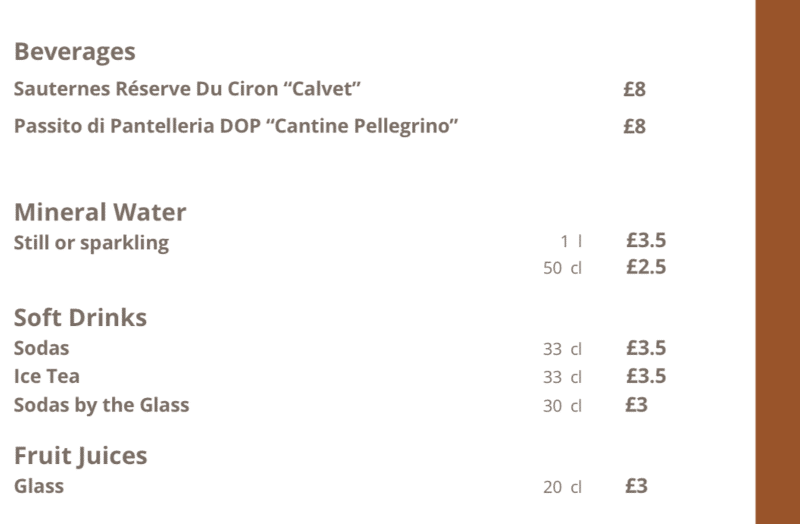Click the £3 price for fruit juice
Screen dimensions: 800x524
coord(636,486)
